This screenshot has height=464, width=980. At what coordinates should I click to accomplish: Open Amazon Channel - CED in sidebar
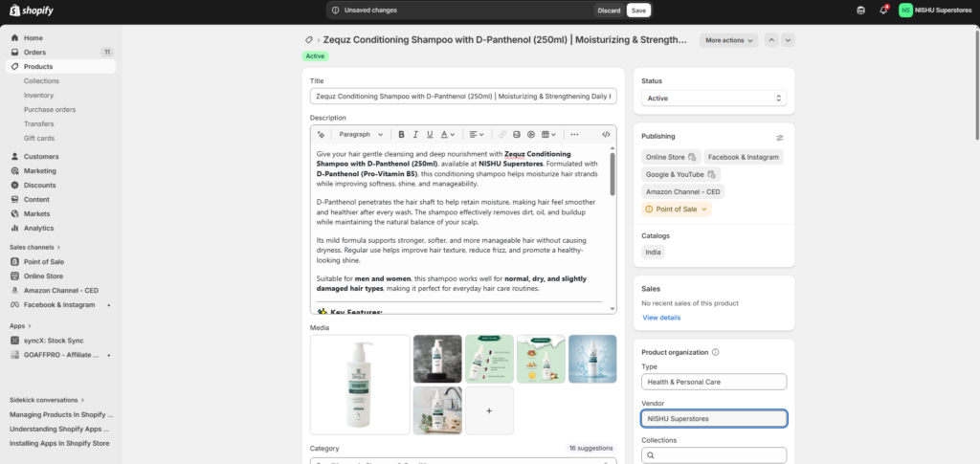[60, 291]
